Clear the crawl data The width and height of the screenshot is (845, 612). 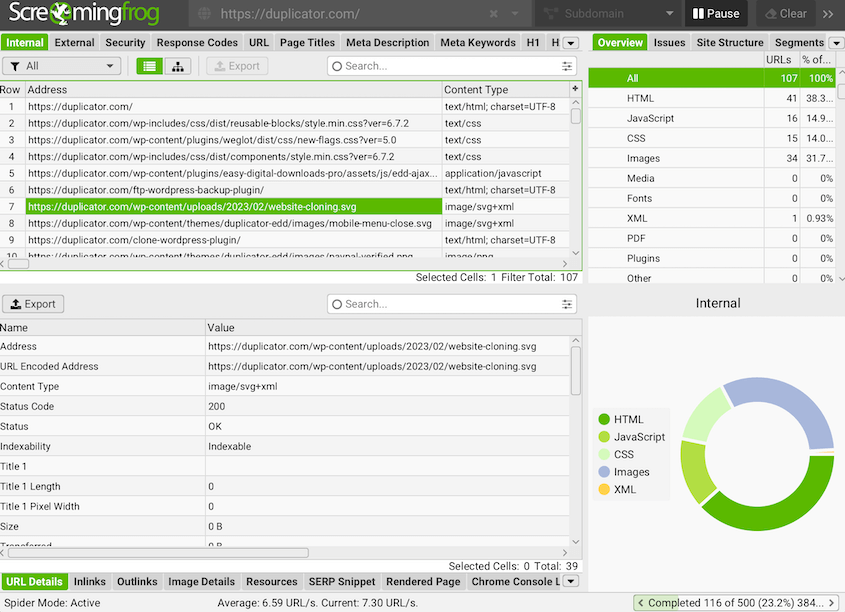point(786,14)
